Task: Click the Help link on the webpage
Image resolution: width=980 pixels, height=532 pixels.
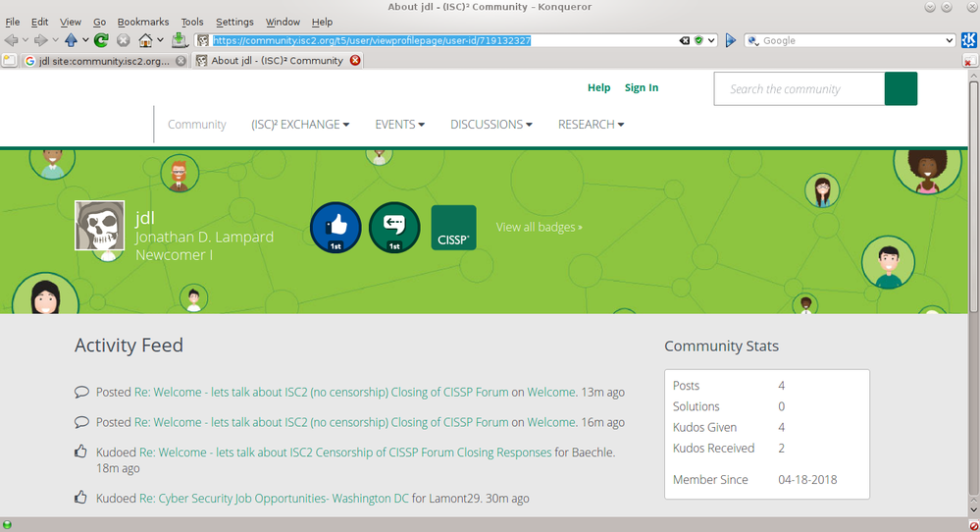Action: (x=598, y=87)
